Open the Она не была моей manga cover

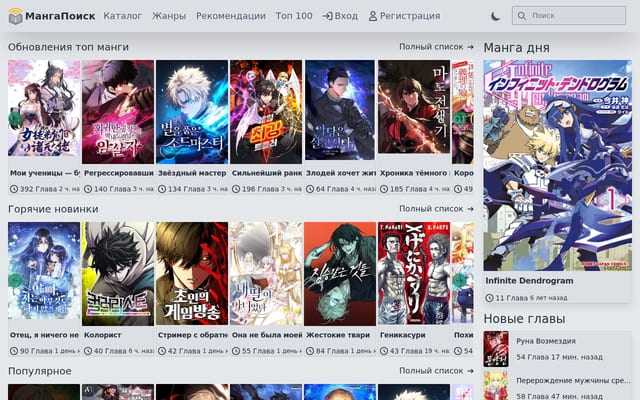(266, 274)
